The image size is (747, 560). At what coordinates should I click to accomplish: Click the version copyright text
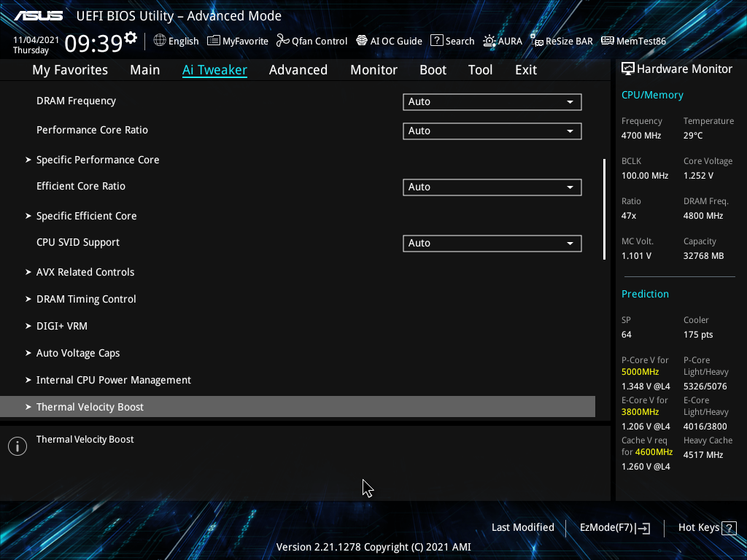click(373, 547)
